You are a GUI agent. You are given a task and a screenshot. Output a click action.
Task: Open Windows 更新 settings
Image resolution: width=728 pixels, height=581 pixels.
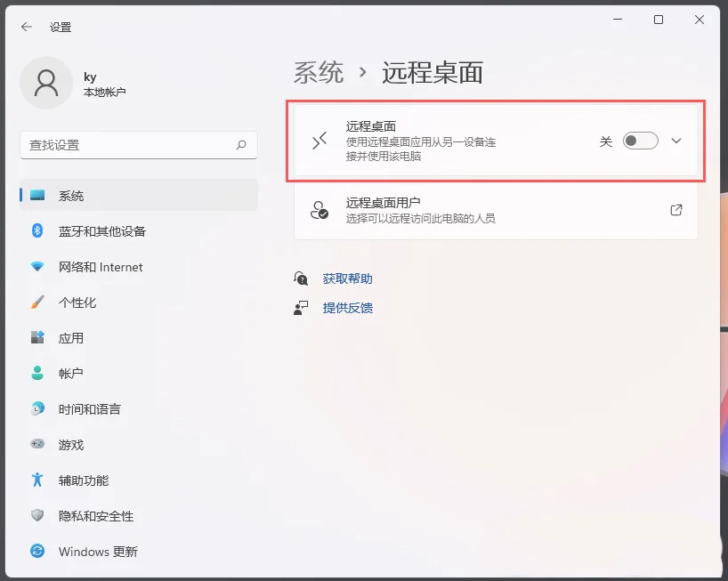[x=139, y=552]
